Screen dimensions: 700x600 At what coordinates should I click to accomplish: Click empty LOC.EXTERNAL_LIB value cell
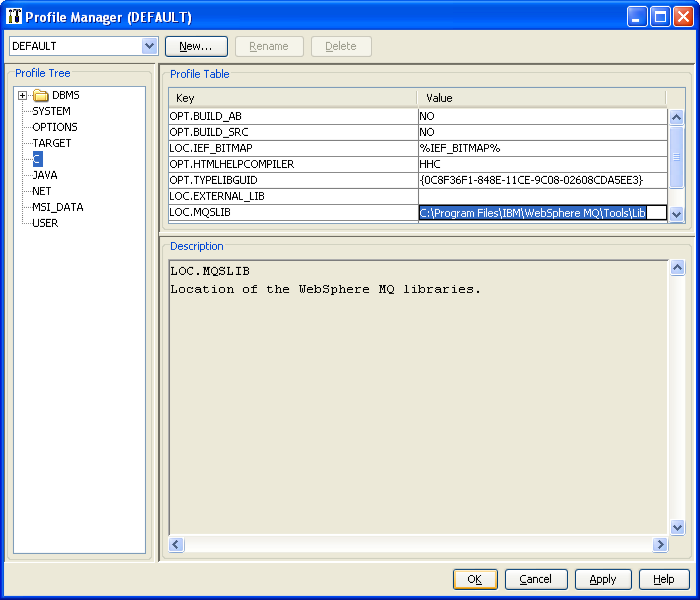[543, 196]
